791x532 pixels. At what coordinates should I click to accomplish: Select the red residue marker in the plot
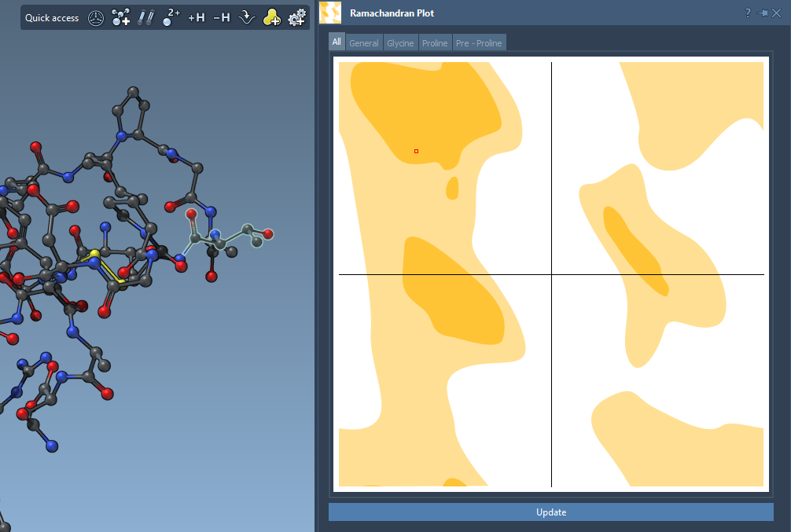pos(416,152)
